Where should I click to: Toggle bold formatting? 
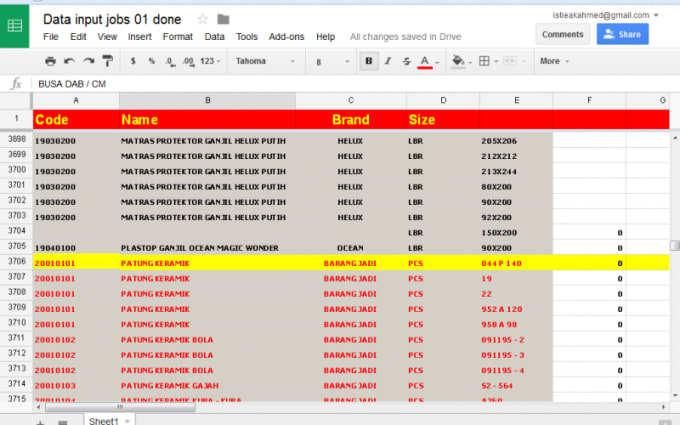coord(369,61)
